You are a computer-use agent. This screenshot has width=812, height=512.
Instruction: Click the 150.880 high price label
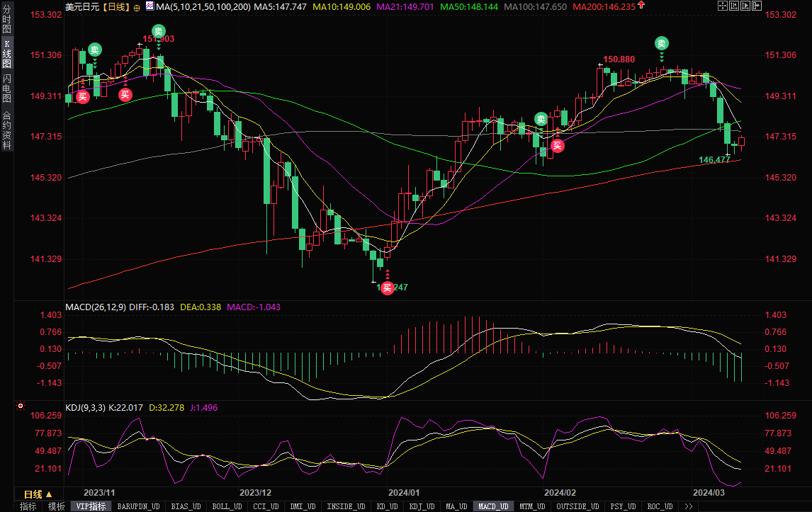(x=619, y=59)
